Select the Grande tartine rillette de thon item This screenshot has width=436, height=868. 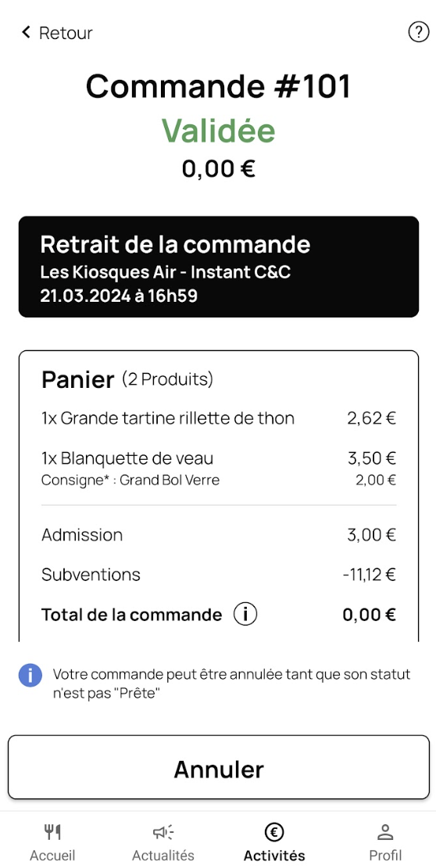click(219, 418)
